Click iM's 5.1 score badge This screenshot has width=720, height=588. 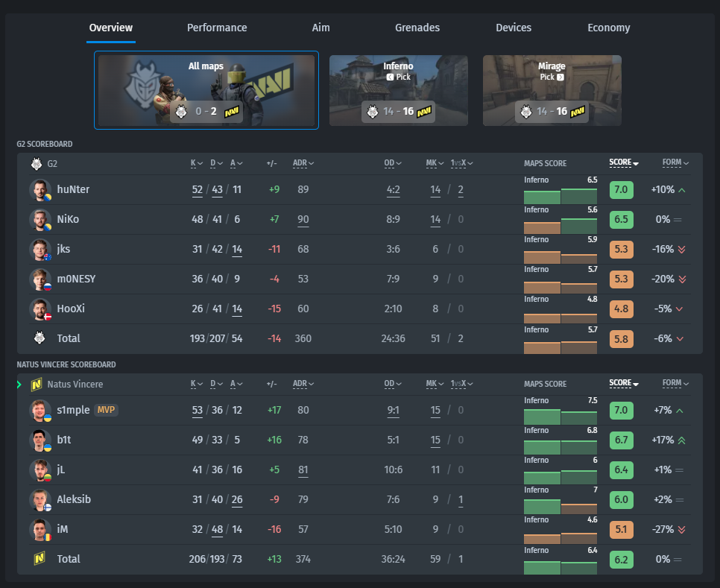[622, 530]
